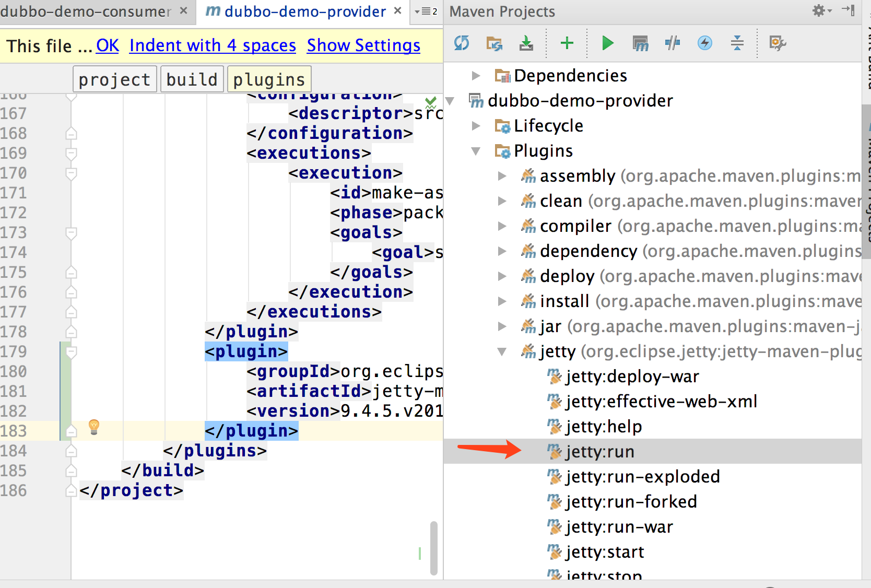
Task: Click the Lifecycle folder icon
Action: click(502, 126)
